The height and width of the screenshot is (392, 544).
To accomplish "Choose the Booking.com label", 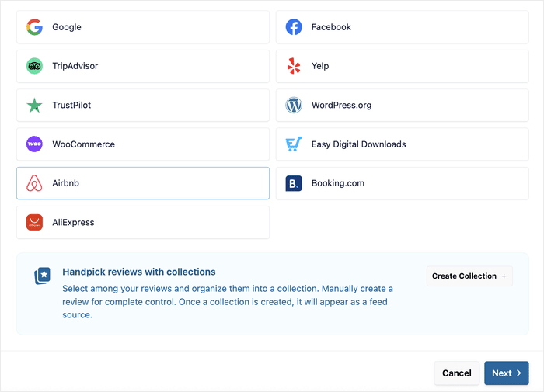I will [338, 183].
